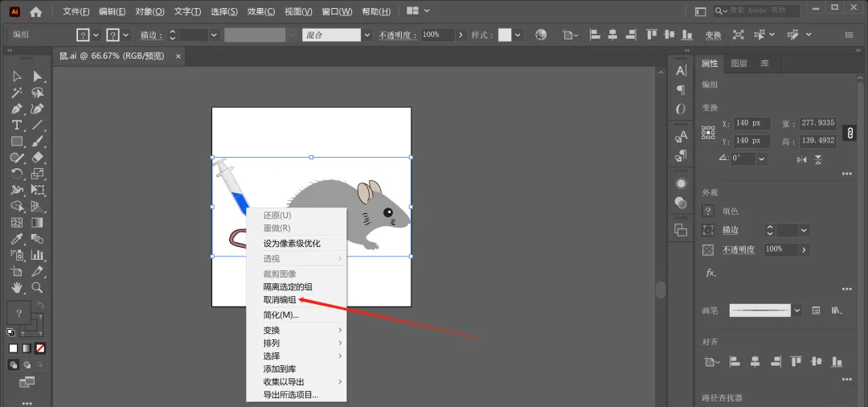Choose the Magic Wand tool
Viewport: 868px width, 407px height.
pyautogui.click(x=17, y=92)
